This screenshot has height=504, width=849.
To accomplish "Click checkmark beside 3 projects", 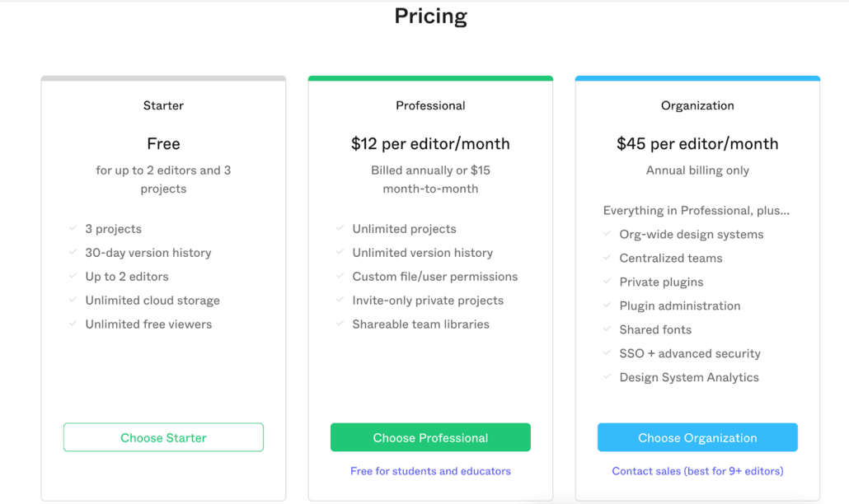I will point(73,228).
